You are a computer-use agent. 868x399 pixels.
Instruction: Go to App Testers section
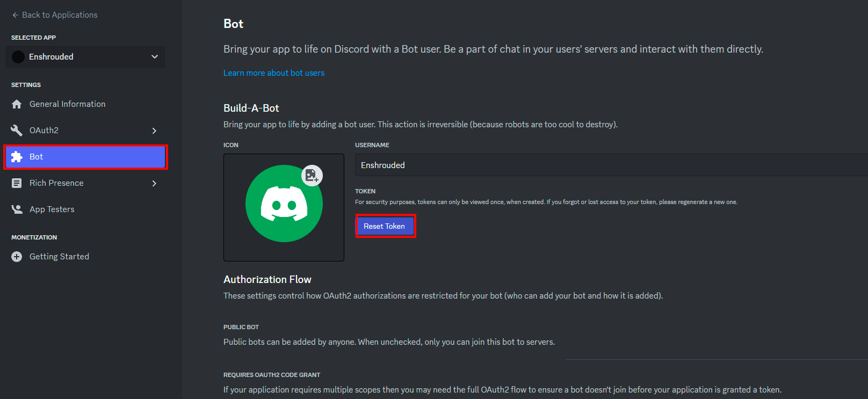coord(52,209)
